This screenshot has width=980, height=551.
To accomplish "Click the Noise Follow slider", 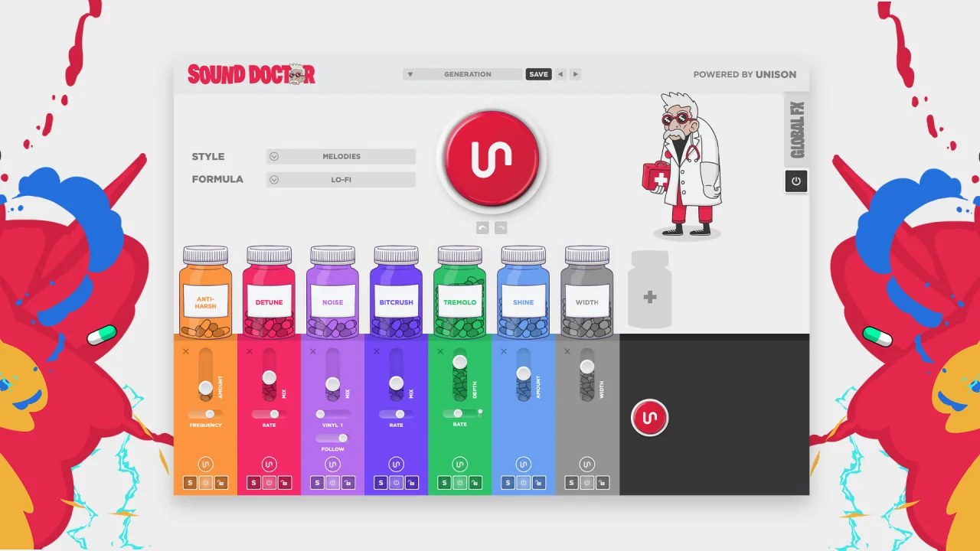I will click(332, 438).
